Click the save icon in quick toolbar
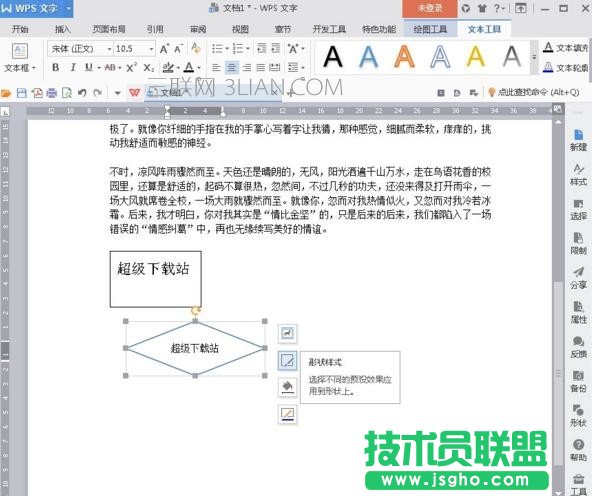592x496 pixels. [x=22, y=92]
